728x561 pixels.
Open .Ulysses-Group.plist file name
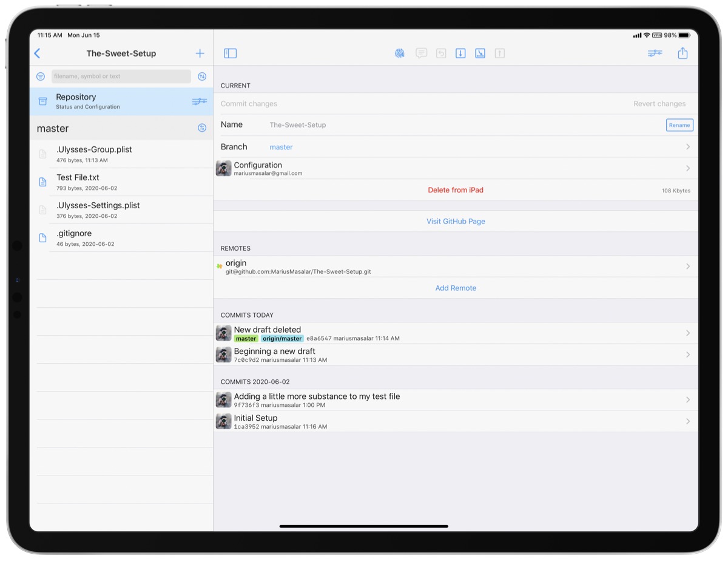point(94,149)
